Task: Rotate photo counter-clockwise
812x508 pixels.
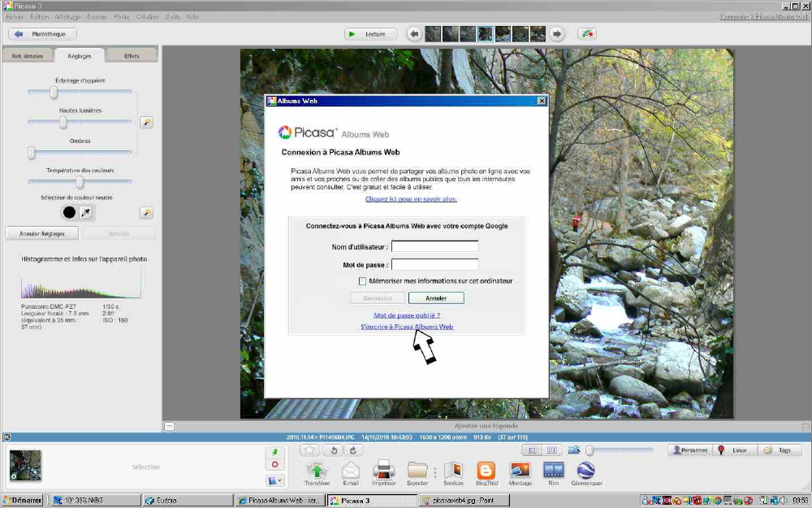Action: tap(334, 450)
